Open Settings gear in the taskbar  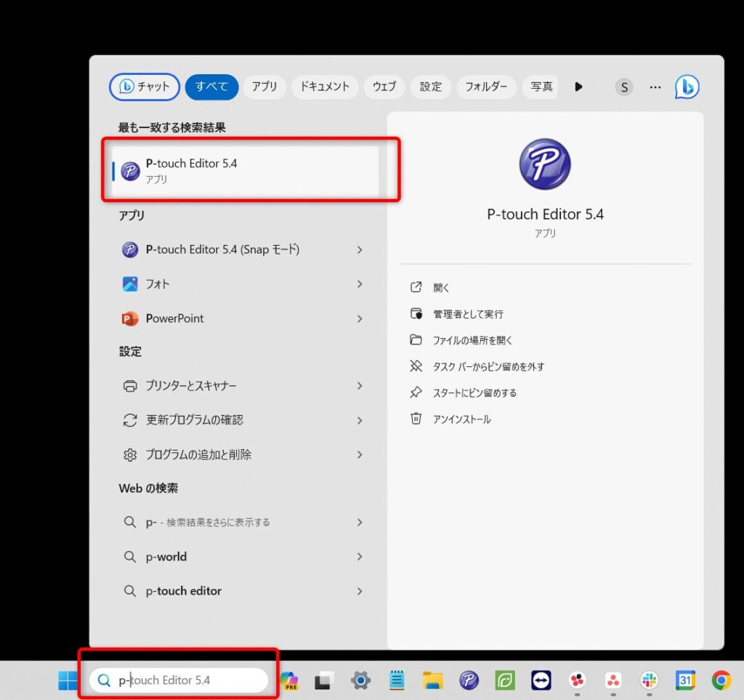360,680
